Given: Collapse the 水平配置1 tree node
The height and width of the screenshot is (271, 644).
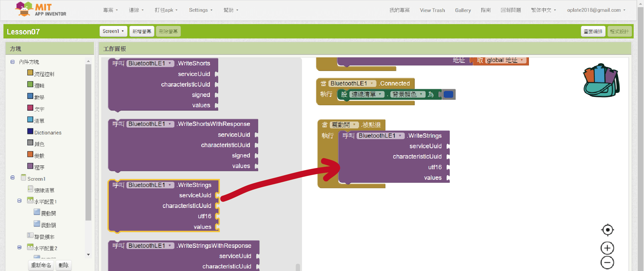Looking at the screenshot, I should (19, 201).
